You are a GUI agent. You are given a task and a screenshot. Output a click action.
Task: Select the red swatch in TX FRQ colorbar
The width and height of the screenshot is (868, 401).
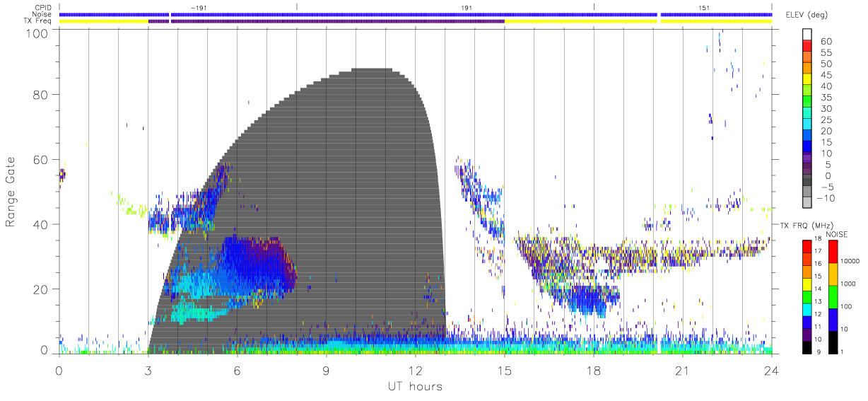807,246
